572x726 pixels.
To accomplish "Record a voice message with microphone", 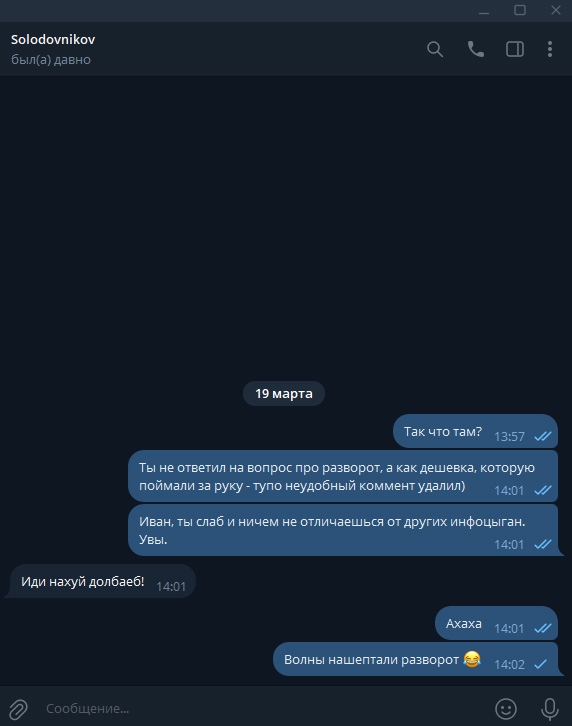I will pos(550,708).
